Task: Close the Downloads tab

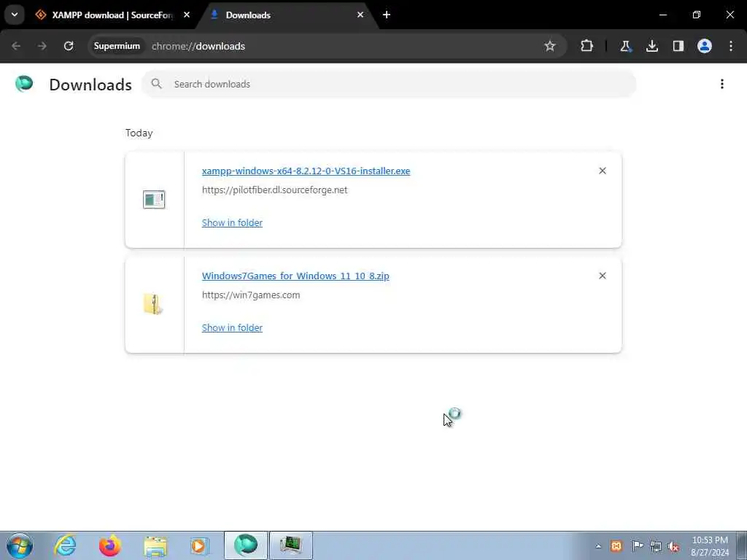Action: click(x=360, y=15)
